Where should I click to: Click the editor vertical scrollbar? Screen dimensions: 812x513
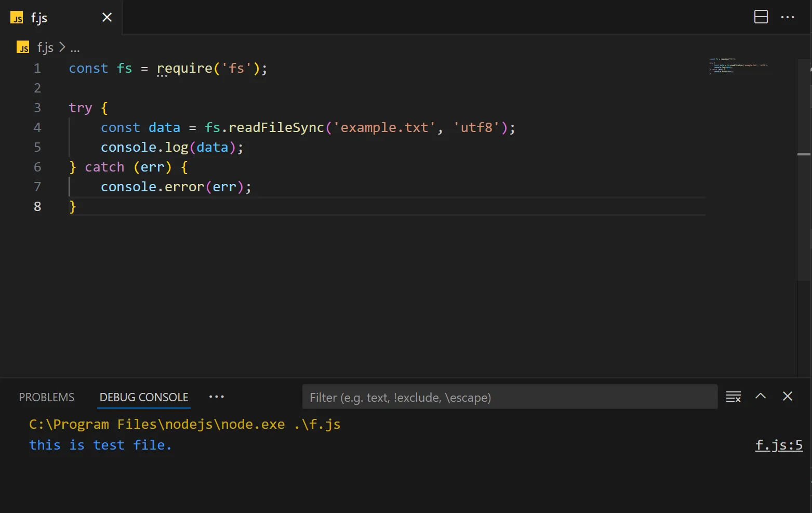[x=804, y=169]
